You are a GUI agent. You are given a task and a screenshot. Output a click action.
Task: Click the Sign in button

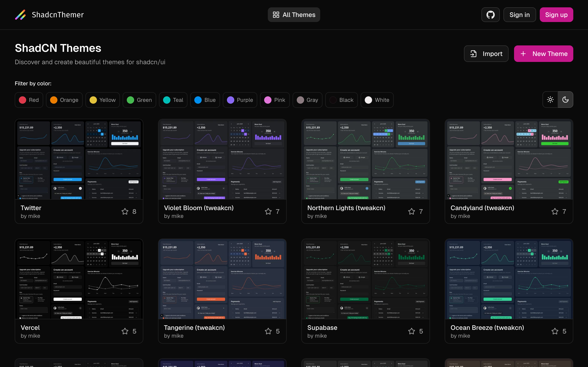click(520, 15)
